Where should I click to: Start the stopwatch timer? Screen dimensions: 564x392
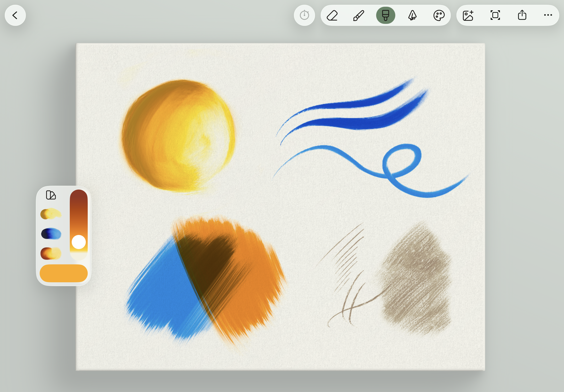(304, 15)
